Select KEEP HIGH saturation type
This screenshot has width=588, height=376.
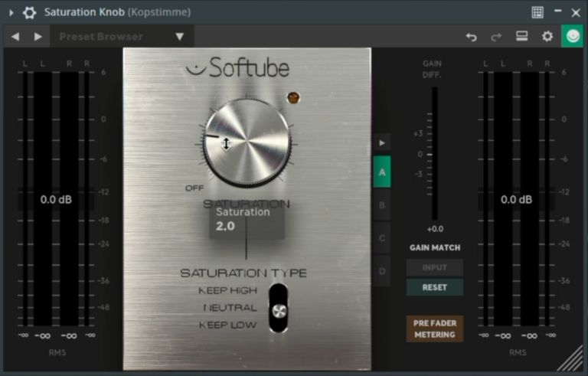point(227,290)
